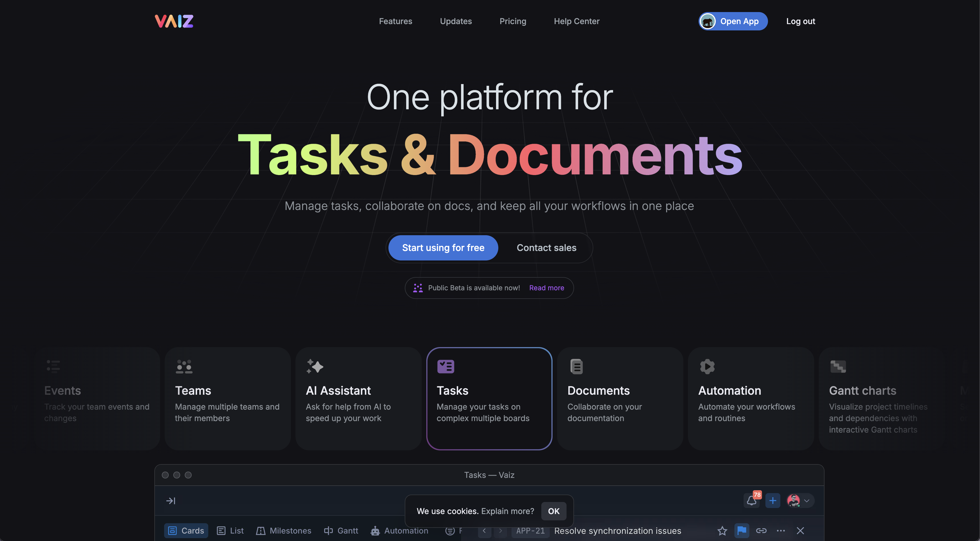Viewport: 980px width, 541px height.
Task: Click the Contact sales button
Action: (546, 248)
